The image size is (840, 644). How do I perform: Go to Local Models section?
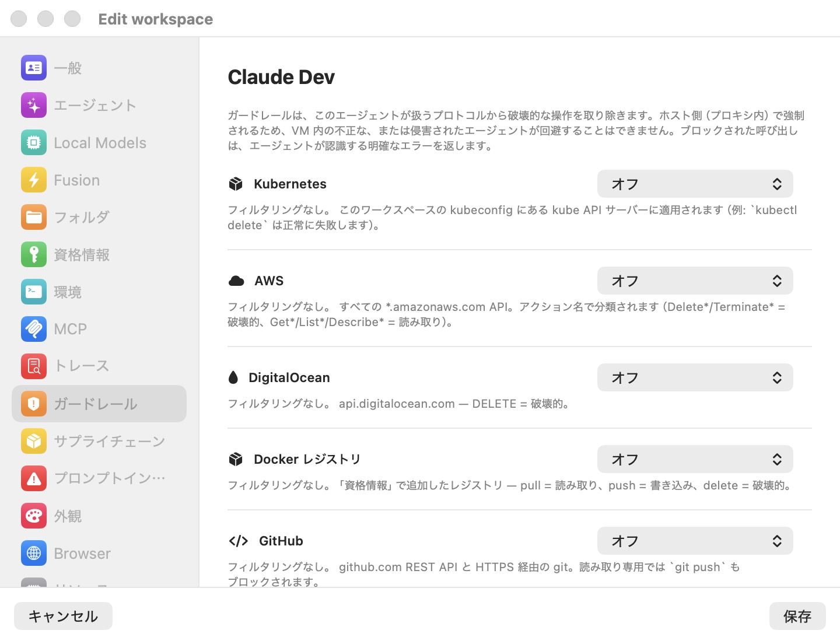click(99, 142)
